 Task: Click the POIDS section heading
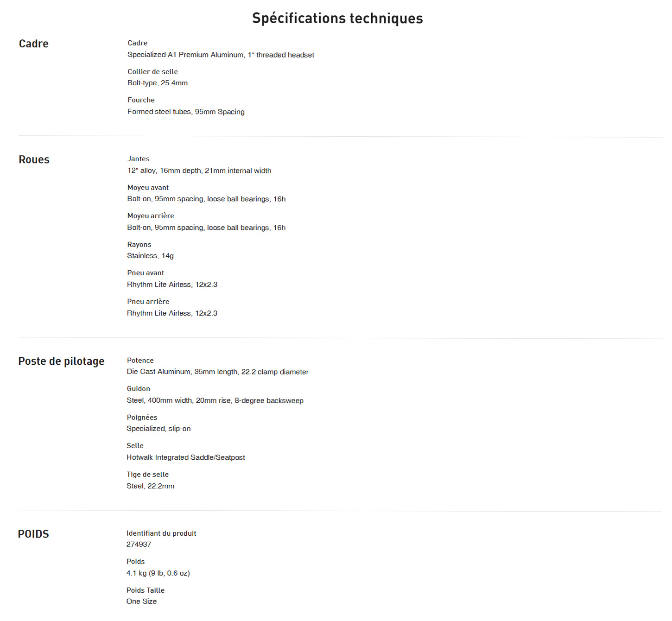[x=33, y=534]
